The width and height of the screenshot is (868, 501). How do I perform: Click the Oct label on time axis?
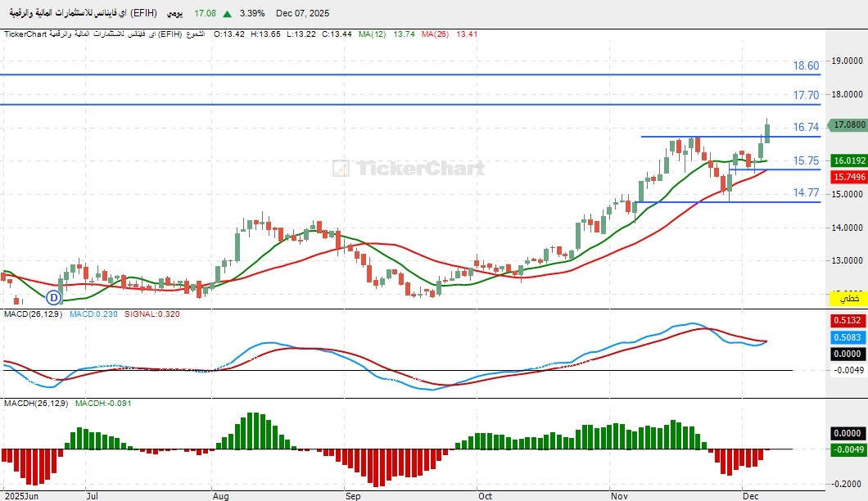(485, 495)
